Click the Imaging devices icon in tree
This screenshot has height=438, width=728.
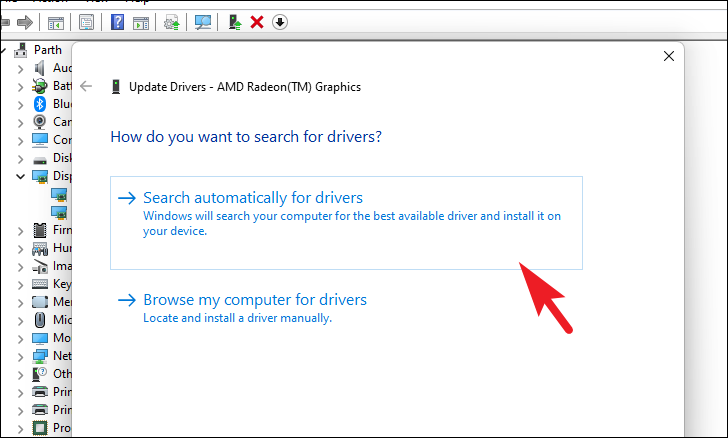39,266
